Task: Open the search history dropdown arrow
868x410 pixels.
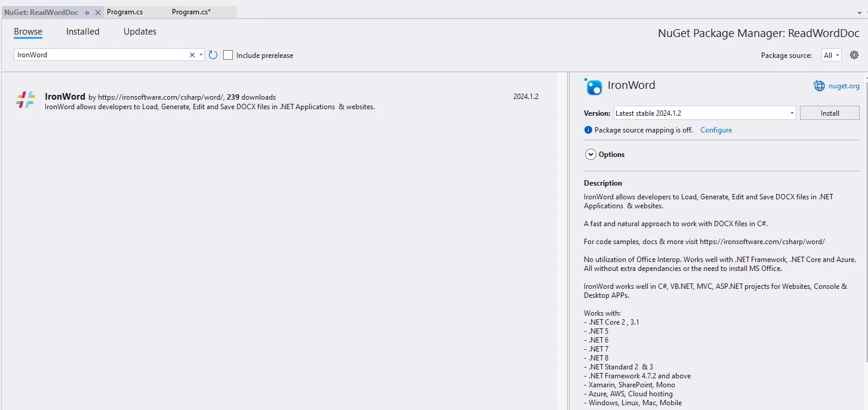Action: coord(201,55)
